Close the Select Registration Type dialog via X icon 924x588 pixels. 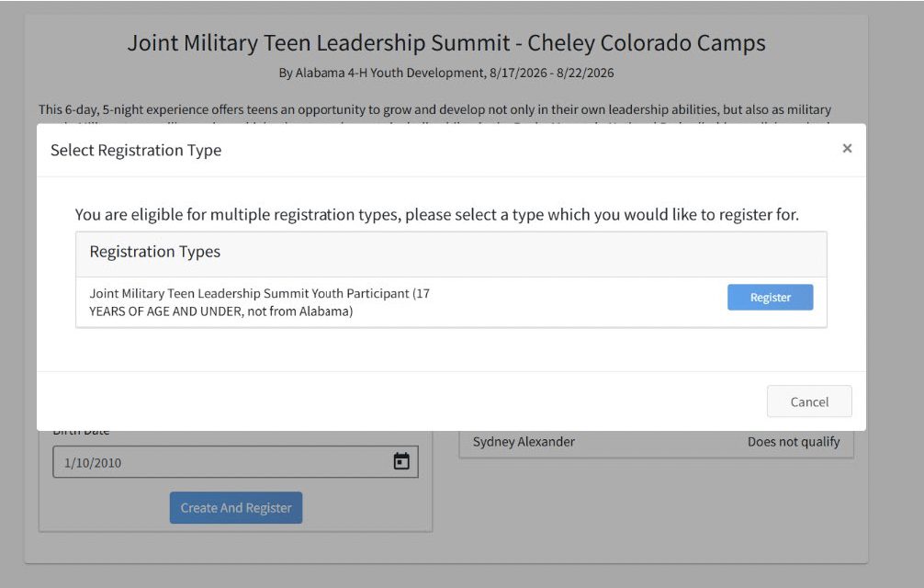click(846, 148)
